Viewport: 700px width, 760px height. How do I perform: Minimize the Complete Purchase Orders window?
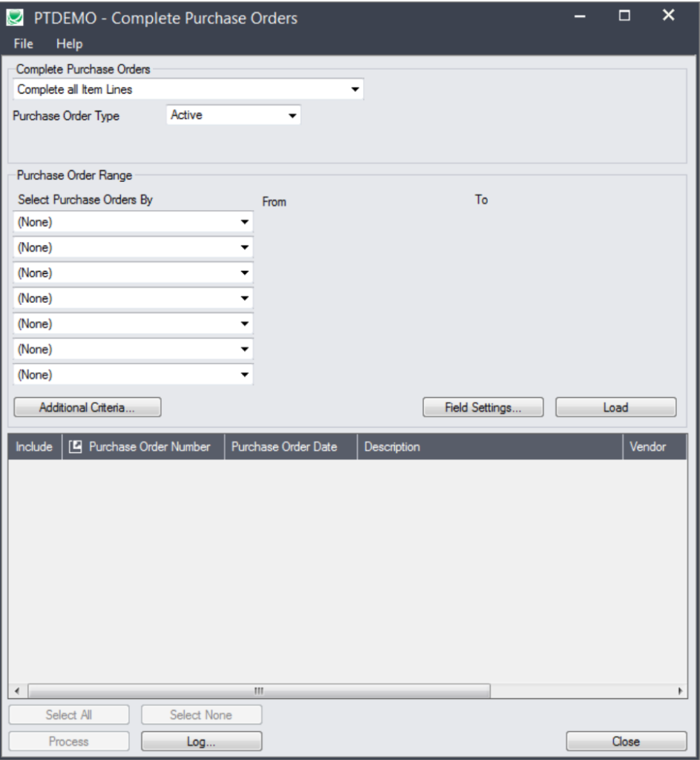[x=580, y=16]
